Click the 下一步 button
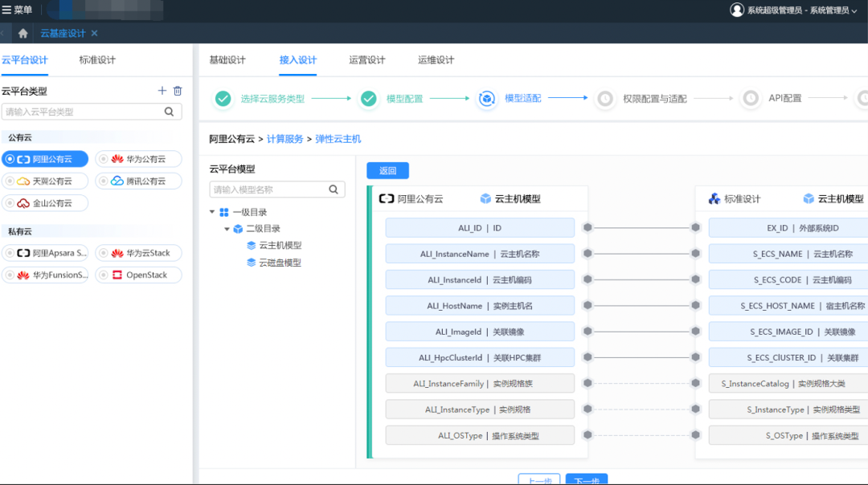This screenshot has height=485, width=868. [x=587, y=479]
